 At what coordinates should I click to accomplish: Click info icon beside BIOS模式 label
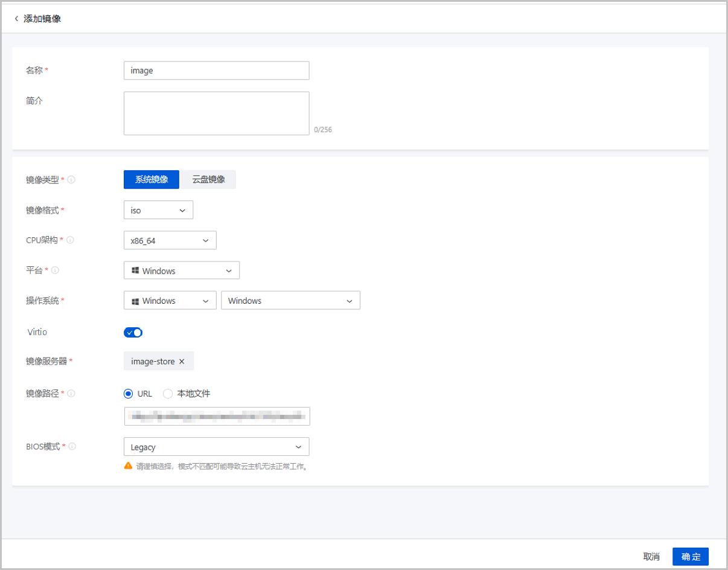tap(72, 447)
